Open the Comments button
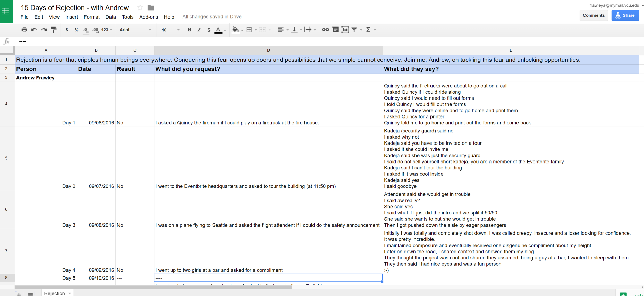This screenshot has width=644, height=296. pos(594,15)
